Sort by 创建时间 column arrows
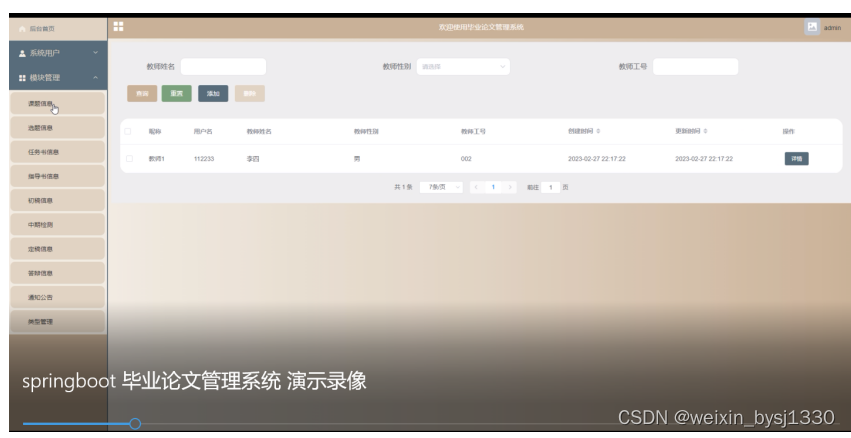This screenshot has height=438, width=851. click(598, 131)
